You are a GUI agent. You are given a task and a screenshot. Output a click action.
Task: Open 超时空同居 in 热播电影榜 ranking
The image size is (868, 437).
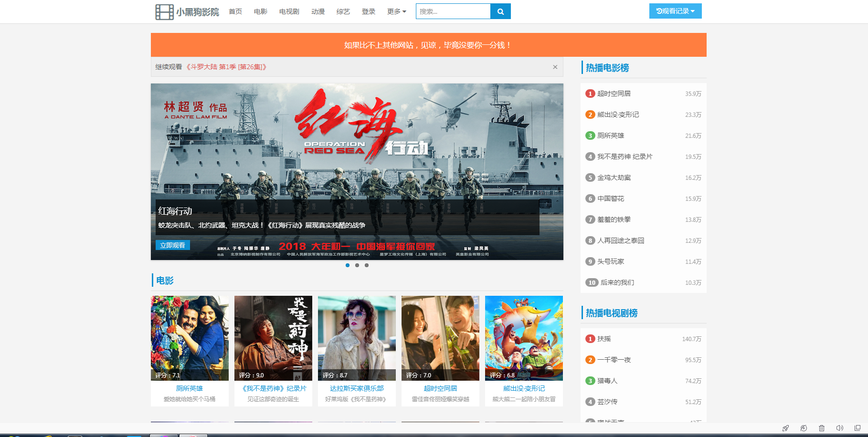pos(614,94)
